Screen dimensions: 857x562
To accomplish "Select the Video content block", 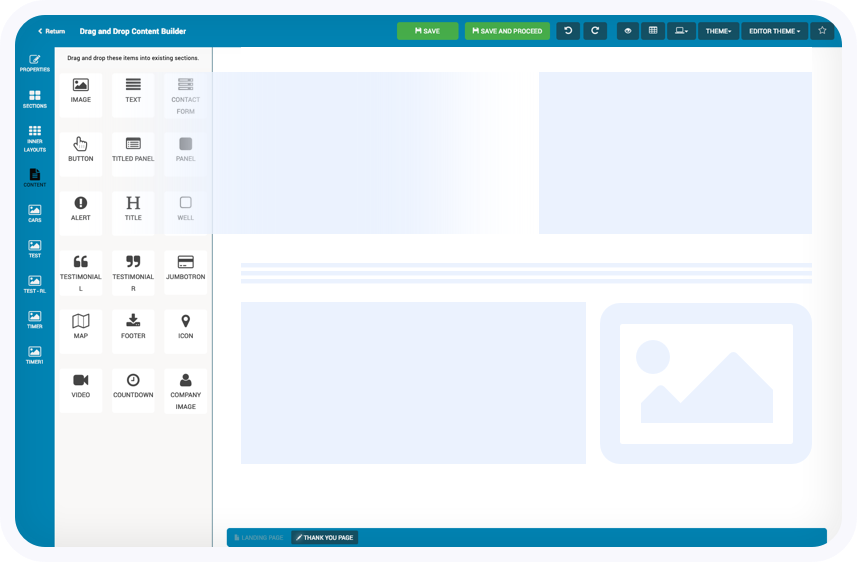I will 81,386.
